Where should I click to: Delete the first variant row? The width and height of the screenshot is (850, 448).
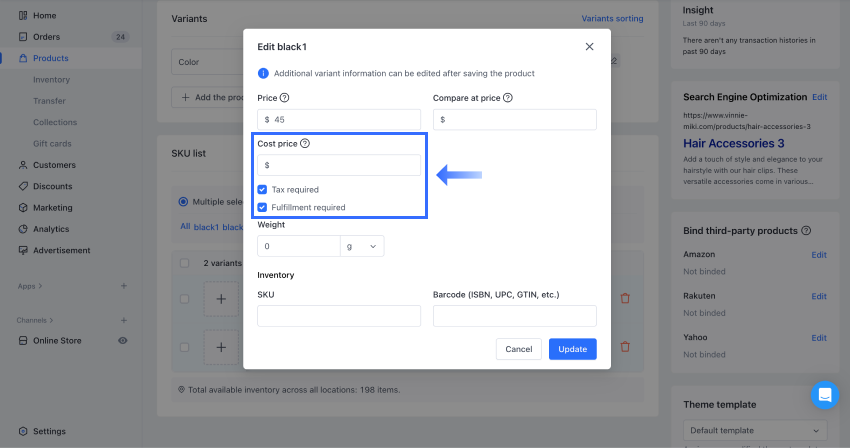click(x=625, y=298)
